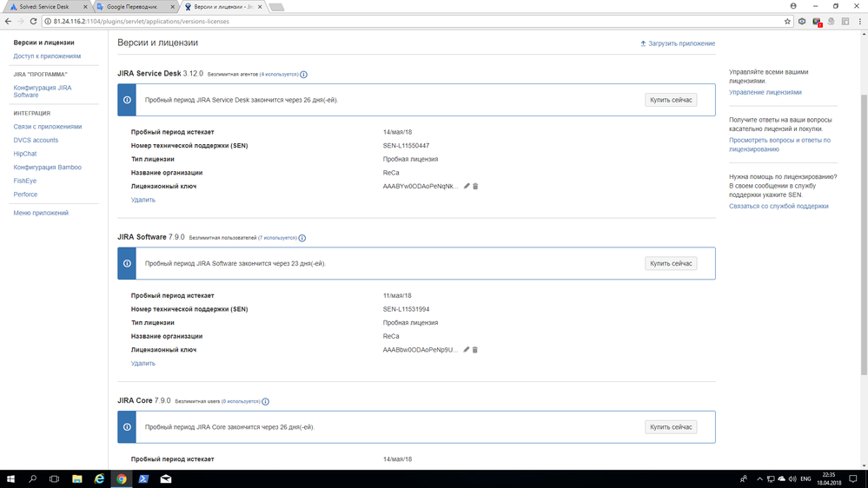Viewport: 868px width, 488px height.
Task: Open PowerShell from the taskbar
Action: coord(143,479)
